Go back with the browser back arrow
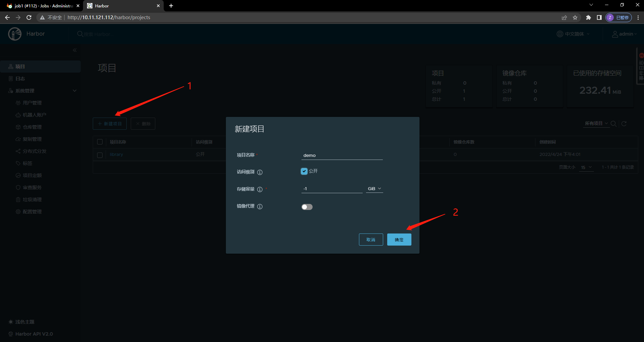This screenshot has height=342, width=644. (7, 17)
